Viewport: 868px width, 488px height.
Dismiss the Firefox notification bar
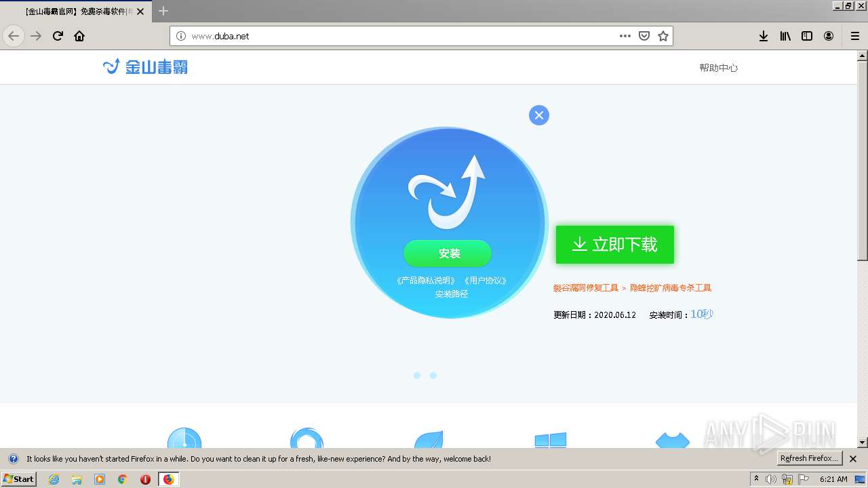[x=853, y=459]
